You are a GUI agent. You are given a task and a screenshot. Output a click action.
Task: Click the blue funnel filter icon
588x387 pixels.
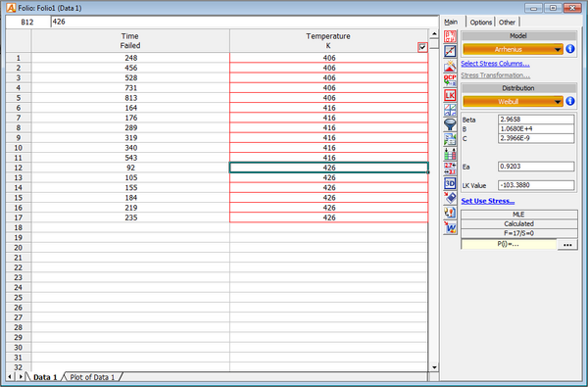pos(450,124)
